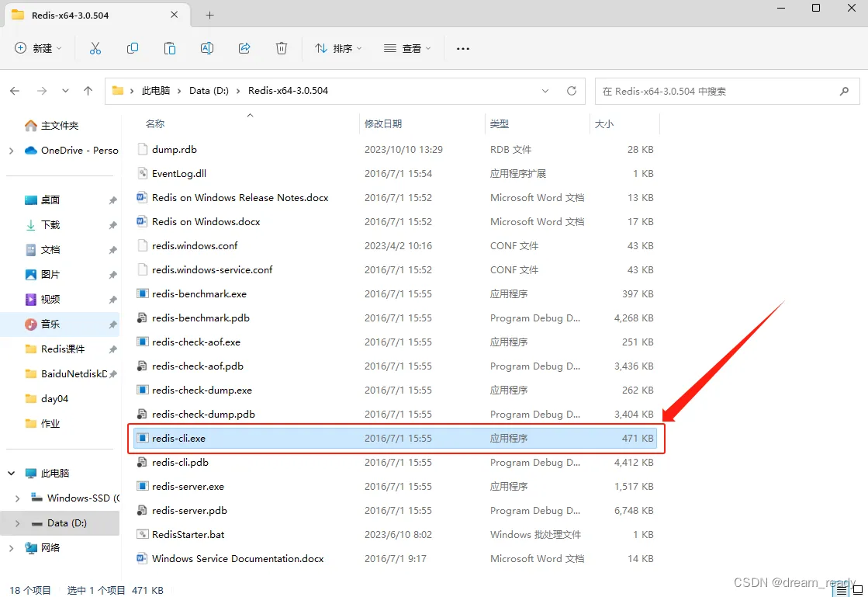Open 视频 videos in sidebar

coord(43,300)
